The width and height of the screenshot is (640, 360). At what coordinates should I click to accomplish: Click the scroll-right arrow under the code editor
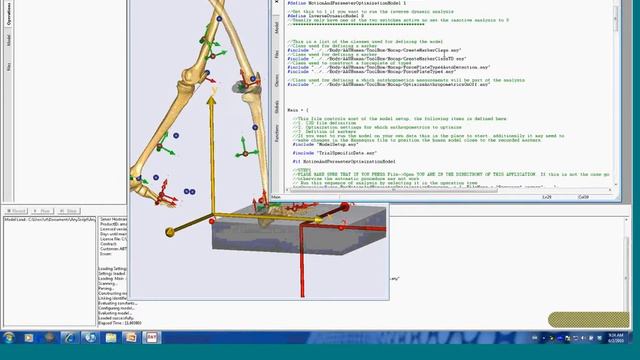pos(610,190)
